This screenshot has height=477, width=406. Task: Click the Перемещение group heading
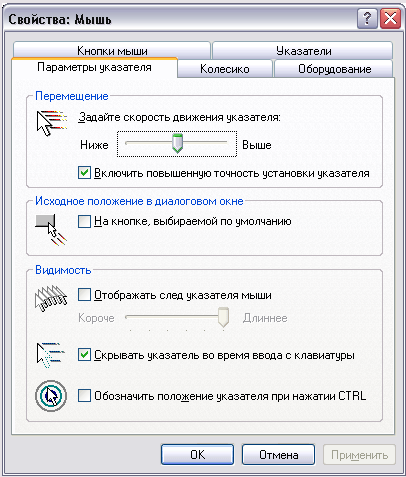(x=72, y=96)
